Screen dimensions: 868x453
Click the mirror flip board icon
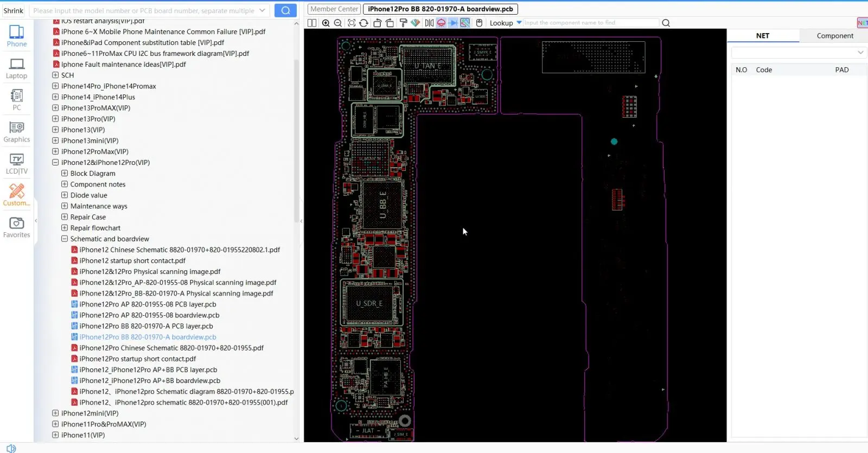(x=429, y=23)
